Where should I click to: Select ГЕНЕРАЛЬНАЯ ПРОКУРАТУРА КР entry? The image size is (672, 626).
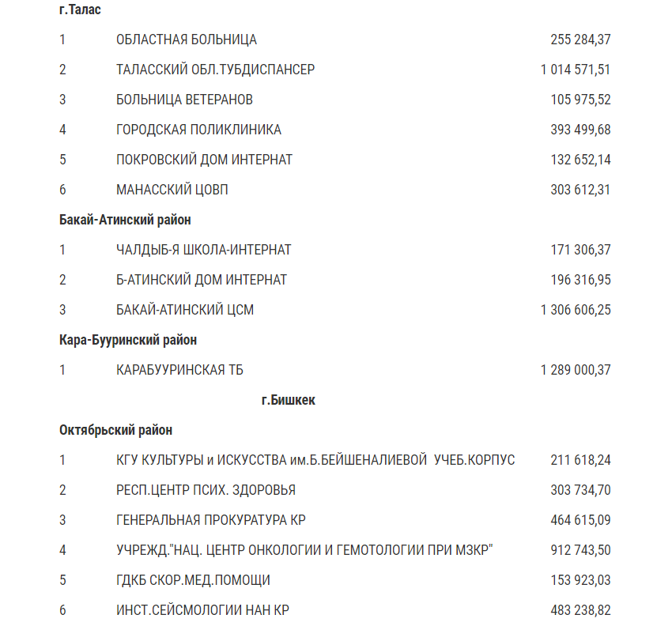(210, 520)
